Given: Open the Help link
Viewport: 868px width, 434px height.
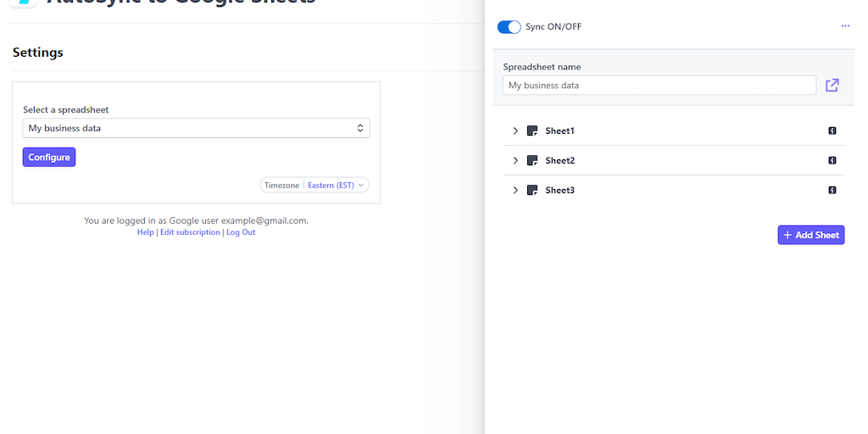Looking at the screenshot, I should (146, 232).
